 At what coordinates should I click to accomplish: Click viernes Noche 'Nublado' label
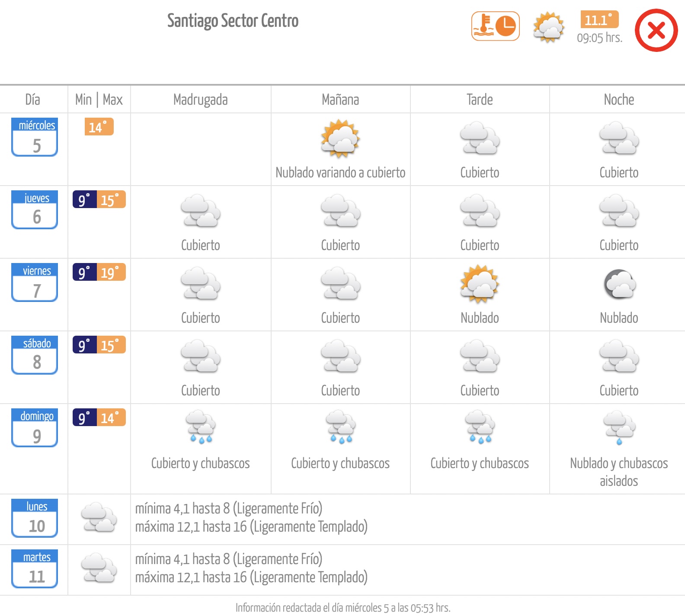pos(619,318)
